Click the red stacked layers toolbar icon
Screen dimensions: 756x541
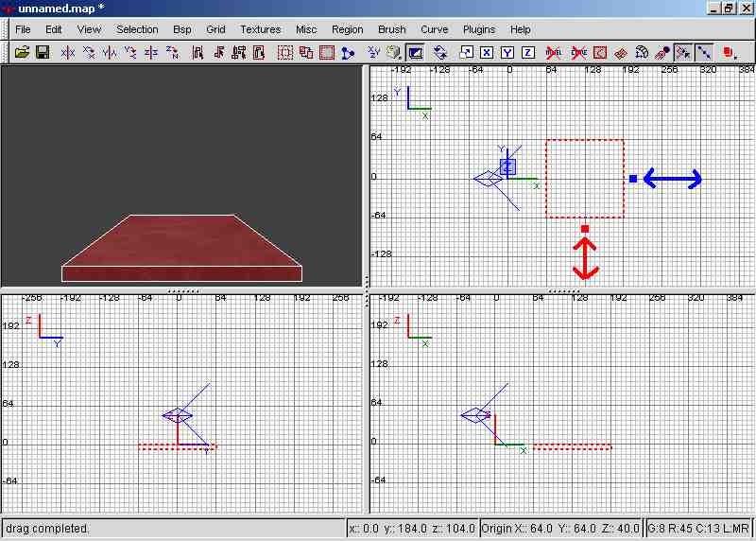[x=730, y=53]
